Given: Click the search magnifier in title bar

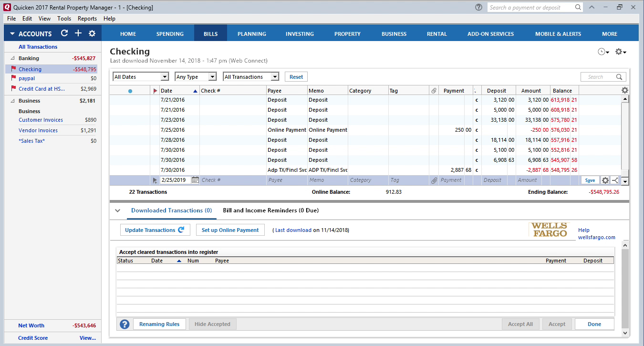Looking at the screenshot, I should pos(578,7).
